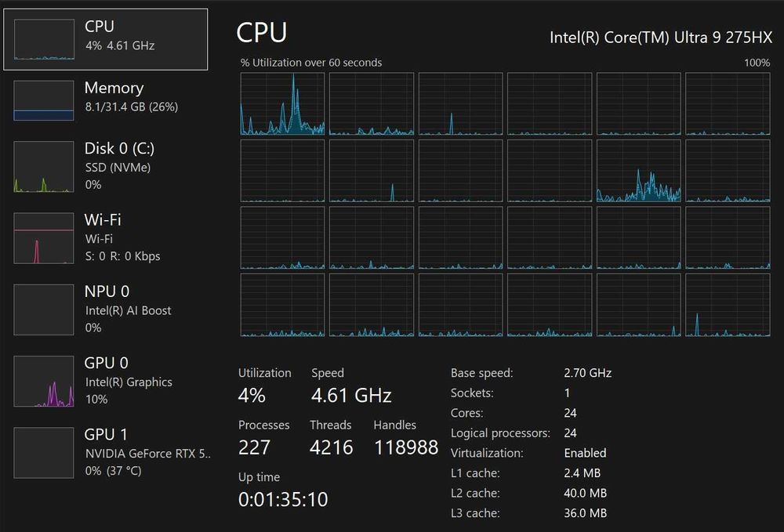Click the Threads count 4216
784x532 pixels.
332,447
